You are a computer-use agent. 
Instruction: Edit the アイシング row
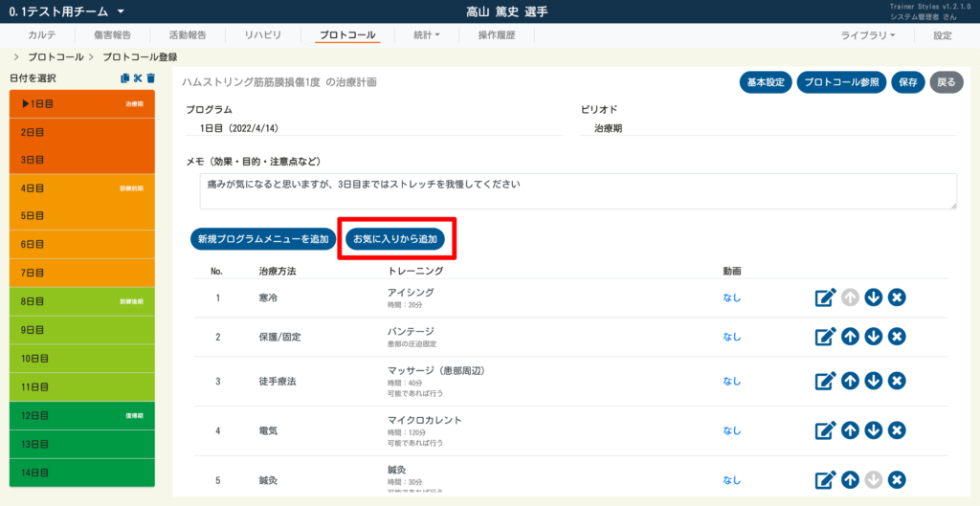point(825,298)
